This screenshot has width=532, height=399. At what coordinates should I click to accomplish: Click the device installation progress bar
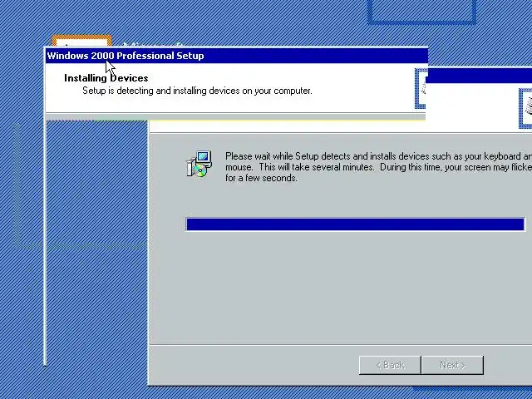pyautogui.click(x=356, y=224)
